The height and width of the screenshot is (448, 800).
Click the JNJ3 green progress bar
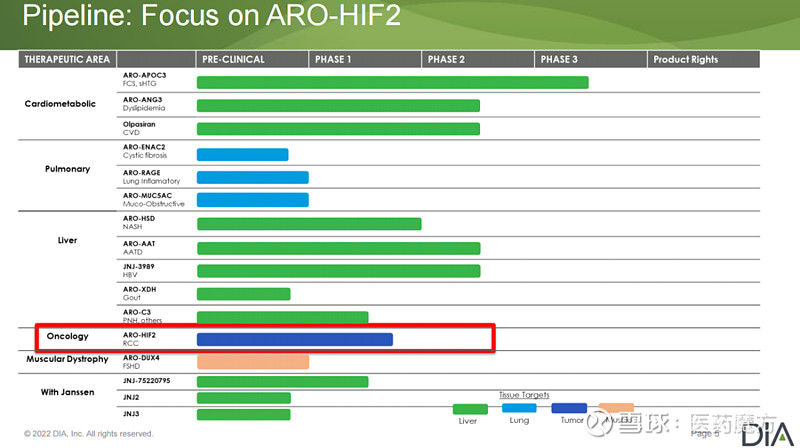(x=244, y=414)
